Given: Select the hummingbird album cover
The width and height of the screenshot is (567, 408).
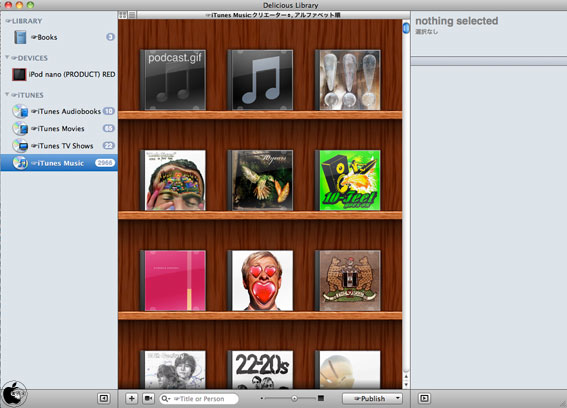Looking at the screenshot, I should (x=260, y=180).
